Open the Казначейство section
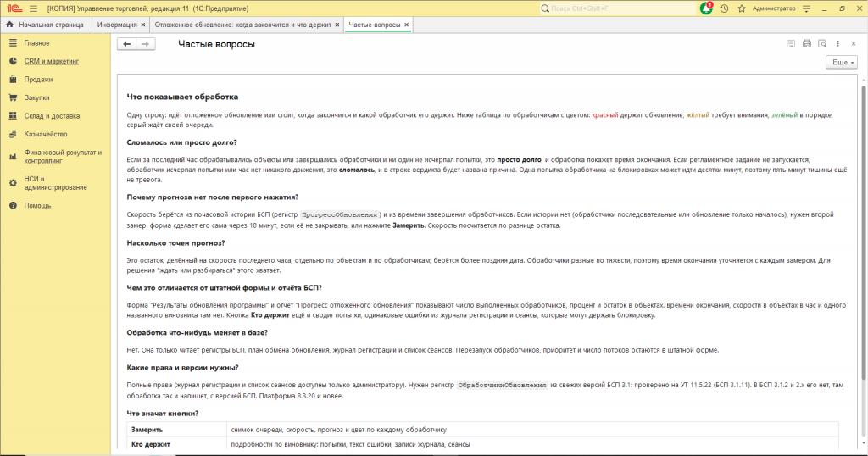Image resolution: width=868 pixels, height=456 pixels. click(x=46, y=135)
